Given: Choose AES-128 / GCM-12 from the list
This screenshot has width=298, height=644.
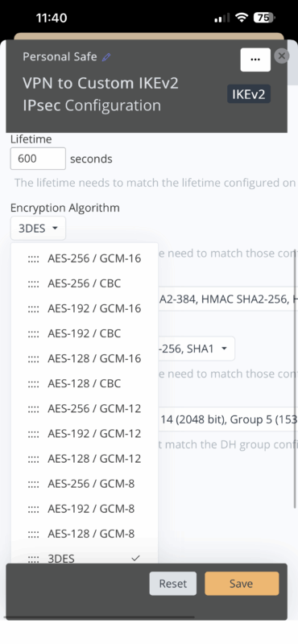Looking at the screenshot, I should (85, 459).
